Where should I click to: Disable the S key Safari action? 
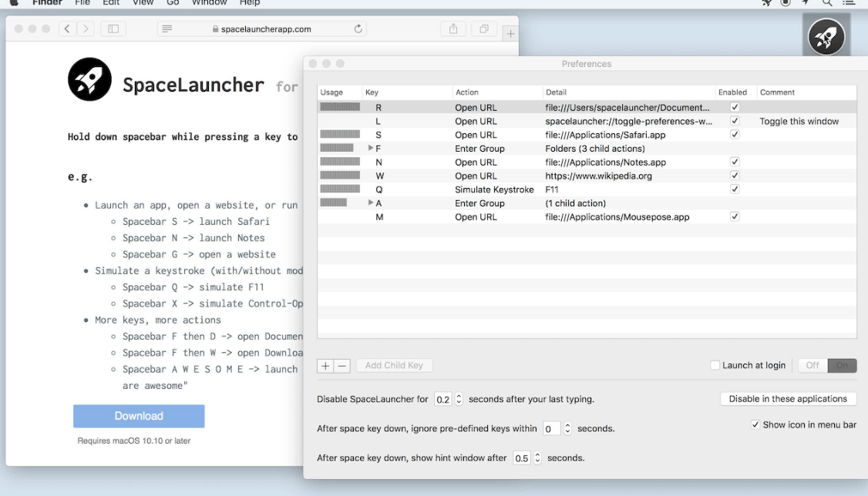click(x=735, y=134)
